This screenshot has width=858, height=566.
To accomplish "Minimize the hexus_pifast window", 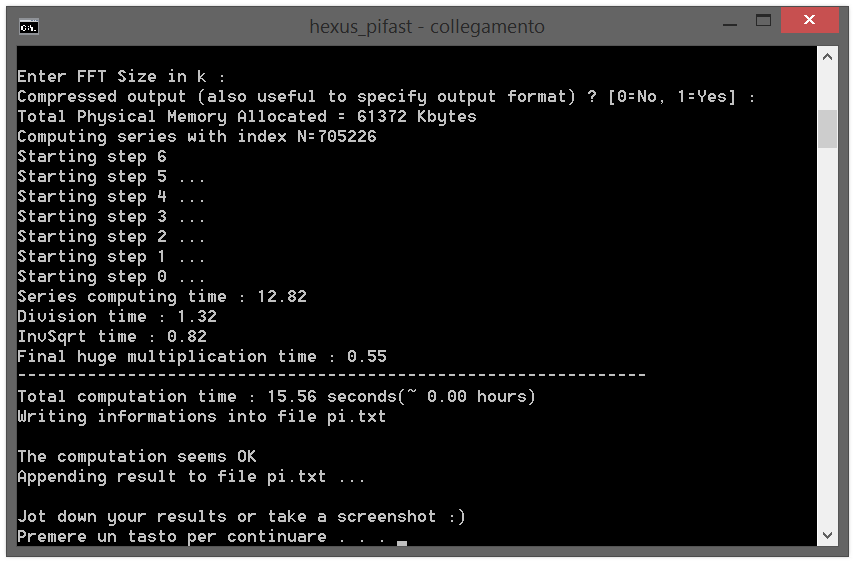I will pyautogui.click(x=730, y=24).
